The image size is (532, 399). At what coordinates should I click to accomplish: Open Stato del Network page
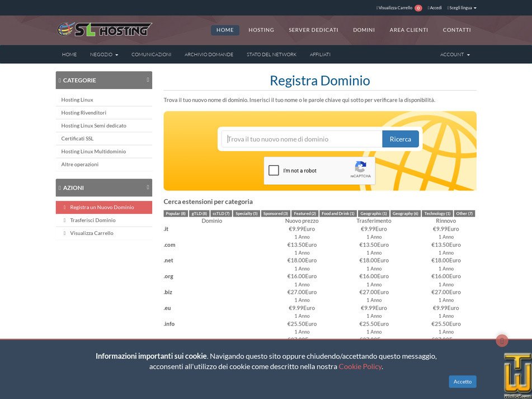(271, 54)
